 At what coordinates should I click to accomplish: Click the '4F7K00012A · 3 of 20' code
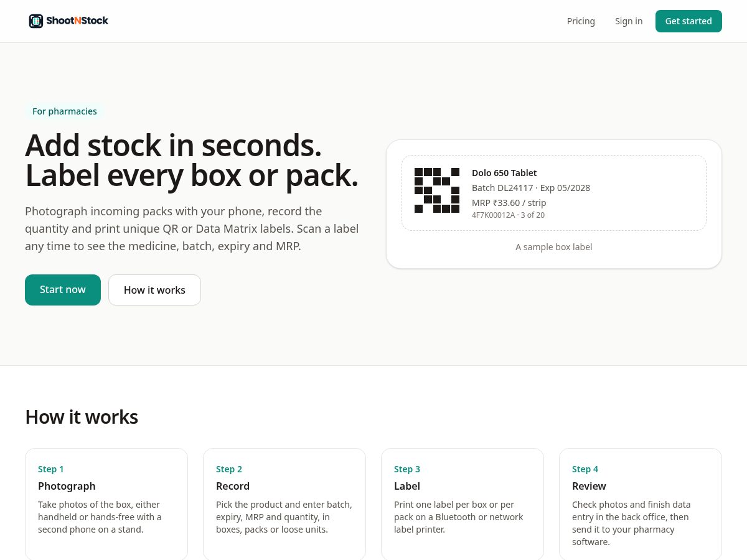(x=508, y=215)
